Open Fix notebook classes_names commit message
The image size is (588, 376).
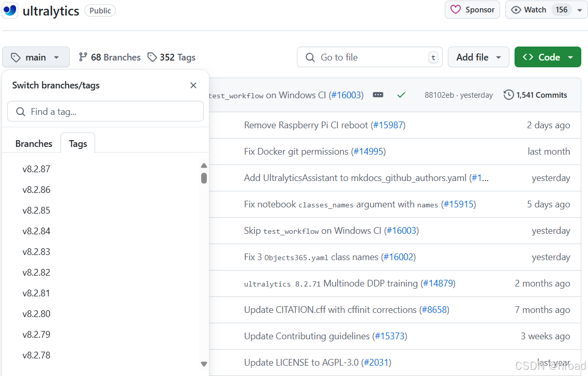coord(341,204)
